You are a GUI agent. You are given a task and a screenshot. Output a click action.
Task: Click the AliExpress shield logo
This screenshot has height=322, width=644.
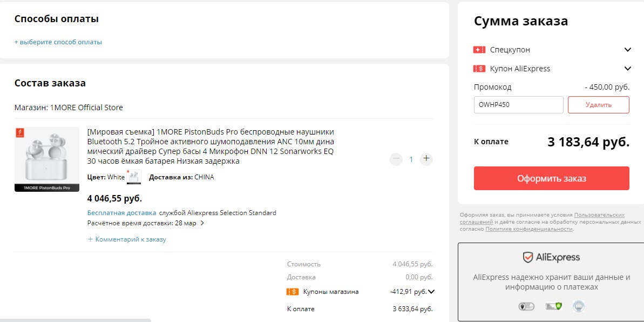[528, 257]
